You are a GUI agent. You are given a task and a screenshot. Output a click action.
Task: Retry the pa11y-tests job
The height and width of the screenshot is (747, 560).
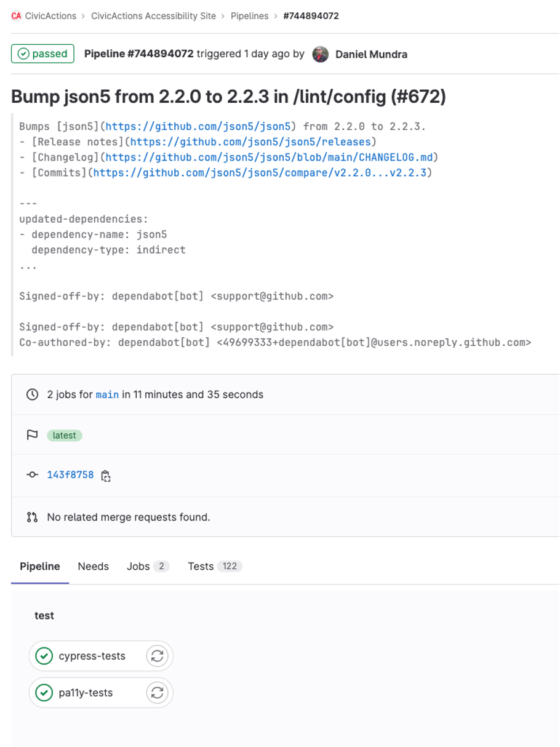tap(157, 693)
